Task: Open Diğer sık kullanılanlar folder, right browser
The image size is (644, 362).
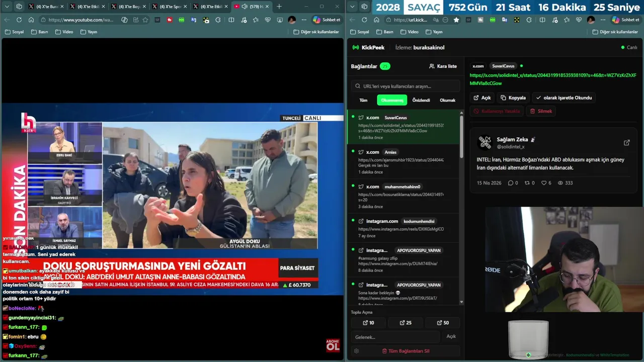Action: (615, 32)
